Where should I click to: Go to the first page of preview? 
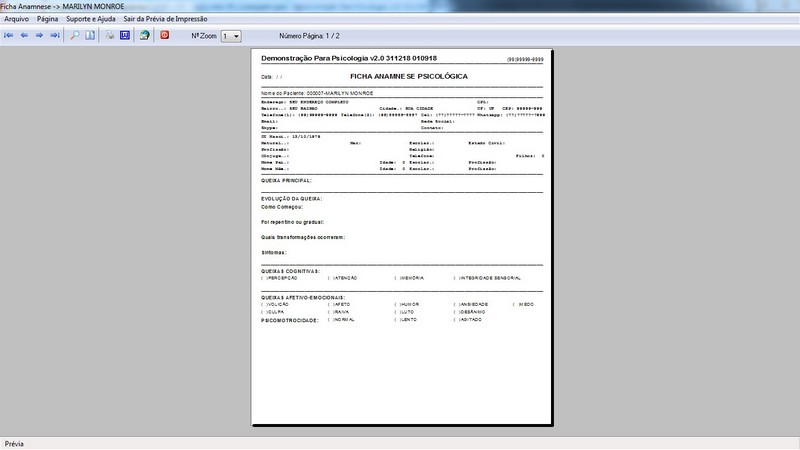[x=9, y=35]
